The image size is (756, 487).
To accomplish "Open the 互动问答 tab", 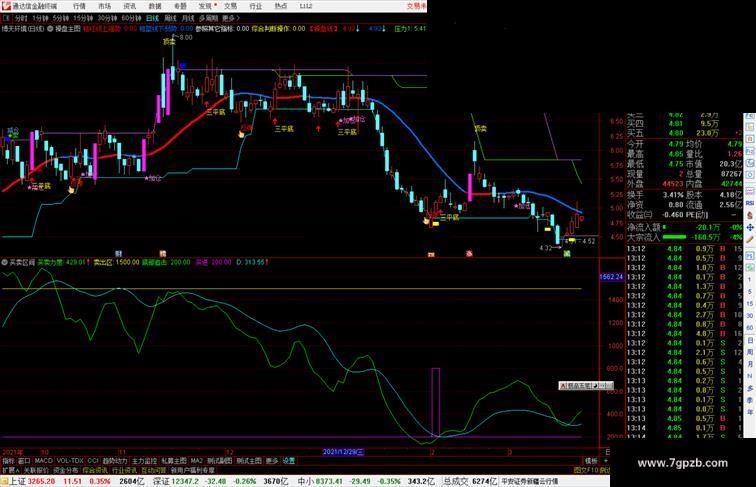I will pos(154,470).
